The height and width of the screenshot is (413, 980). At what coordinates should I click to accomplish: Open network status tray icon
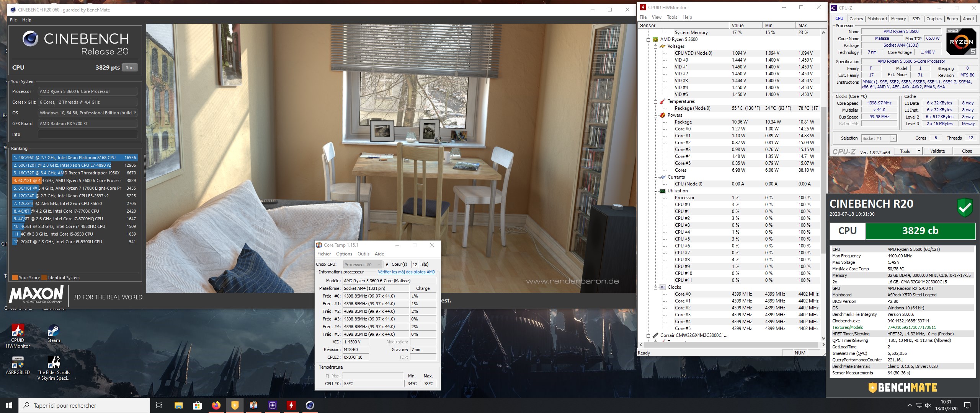(x=919, y=405)
